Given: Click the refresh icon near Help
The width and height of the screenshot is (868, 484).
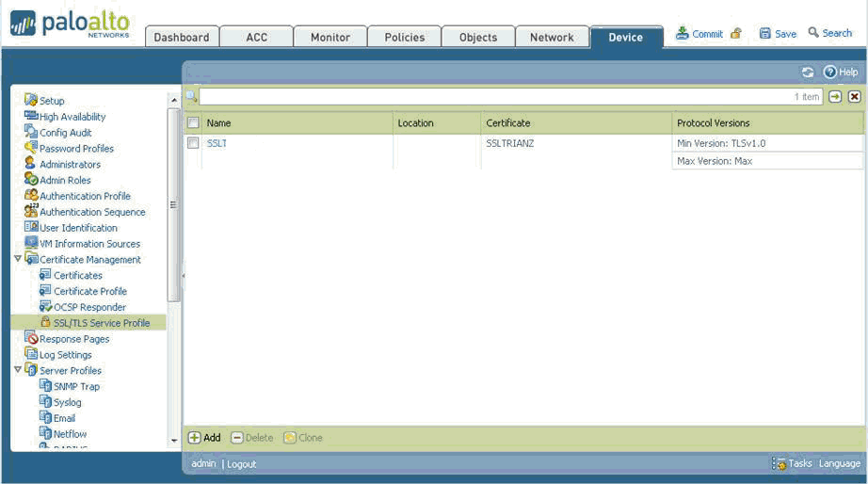Looking at the screenshot, I should (808, 73).
